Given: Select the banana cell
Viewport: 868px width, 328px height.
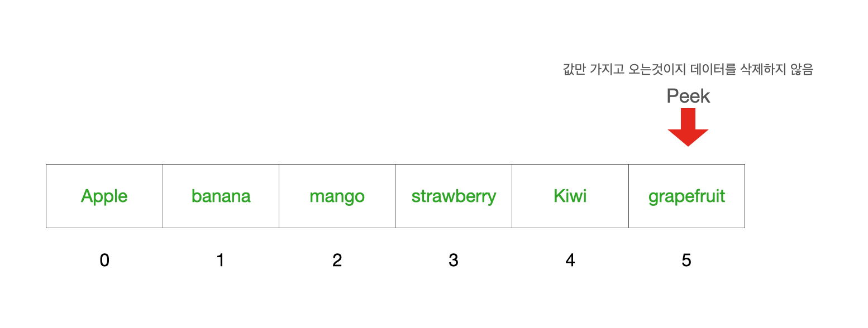Looking at the screenshot, I should click(x=221, y=196).
